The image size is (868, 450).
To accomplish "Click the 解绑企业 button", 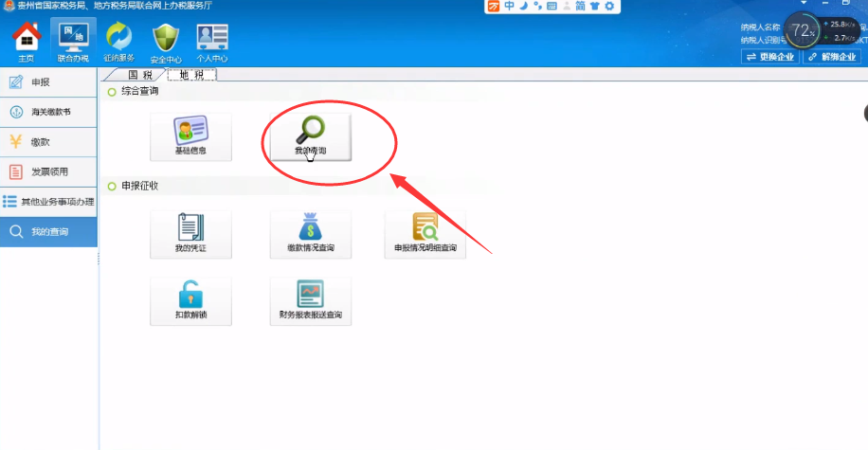I will coord(832,57).
